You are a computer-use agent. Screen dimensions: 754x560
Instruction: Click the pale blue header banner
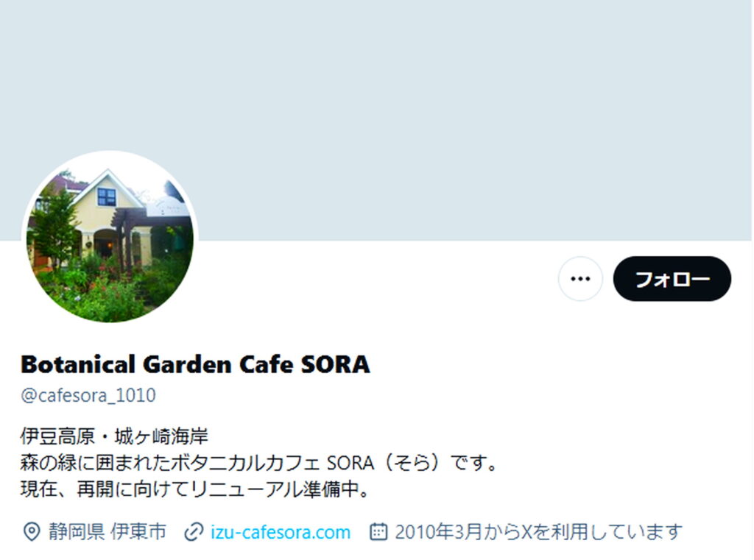click(x=377, y=120)
